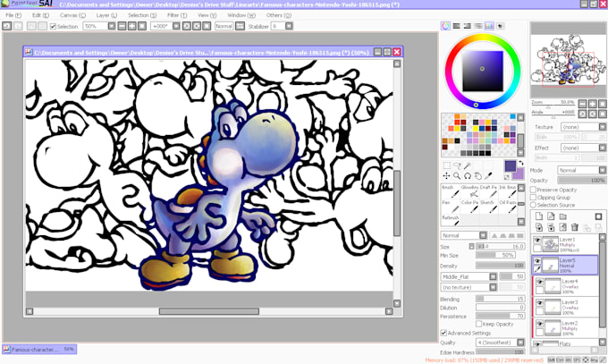Delete the selected layer with trash icon
This screenshot has height=364, width=608.
click(x=575, y=227)
